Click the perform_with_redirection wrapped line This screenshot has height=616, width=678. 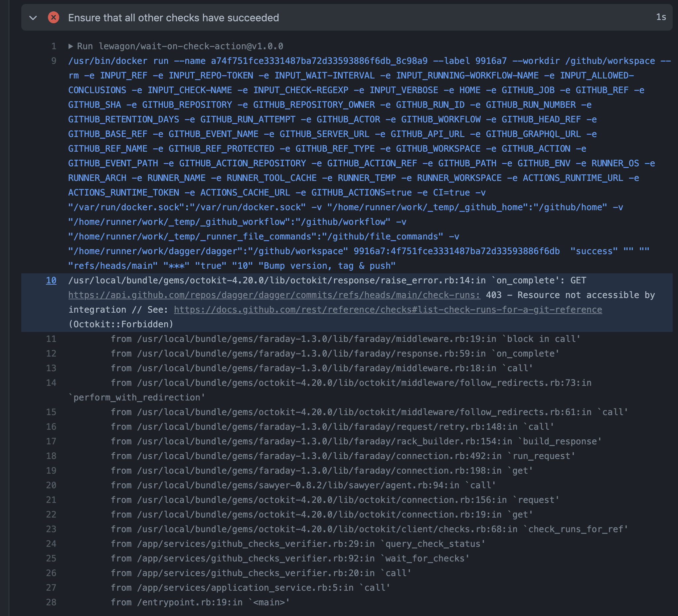[136, 397]
